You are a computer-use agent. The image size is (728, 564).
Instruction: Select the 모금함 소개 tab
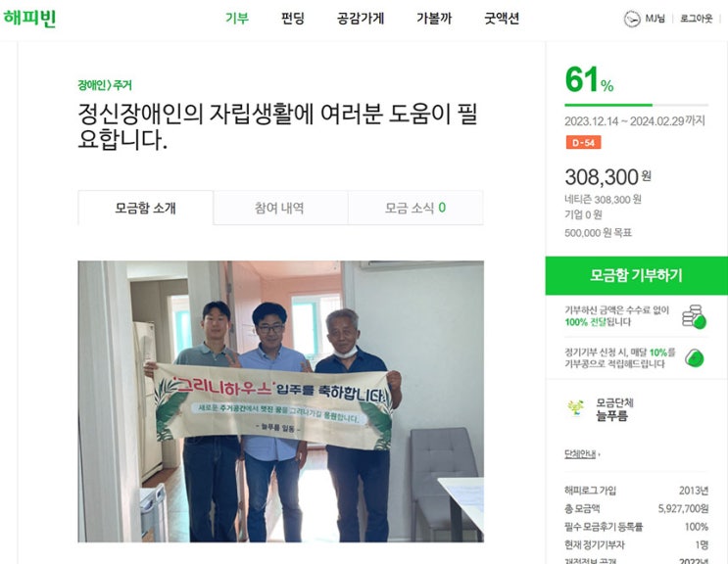tap(145, 208)
